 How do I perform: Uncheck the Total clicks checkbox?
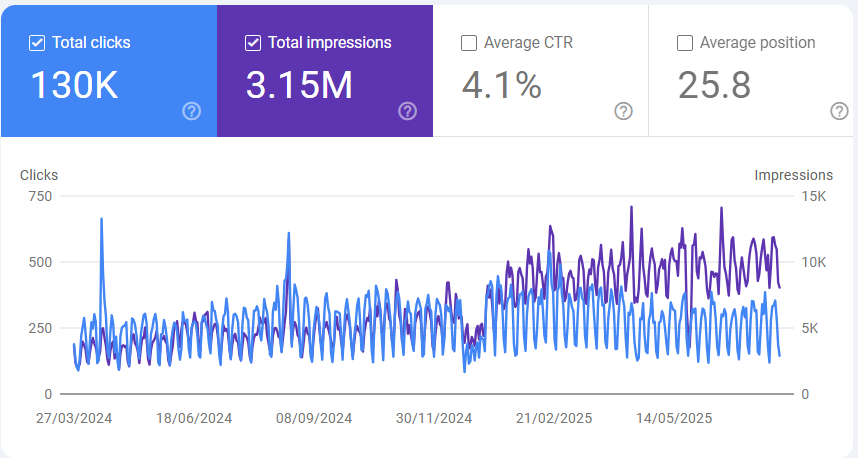[37, 43]
